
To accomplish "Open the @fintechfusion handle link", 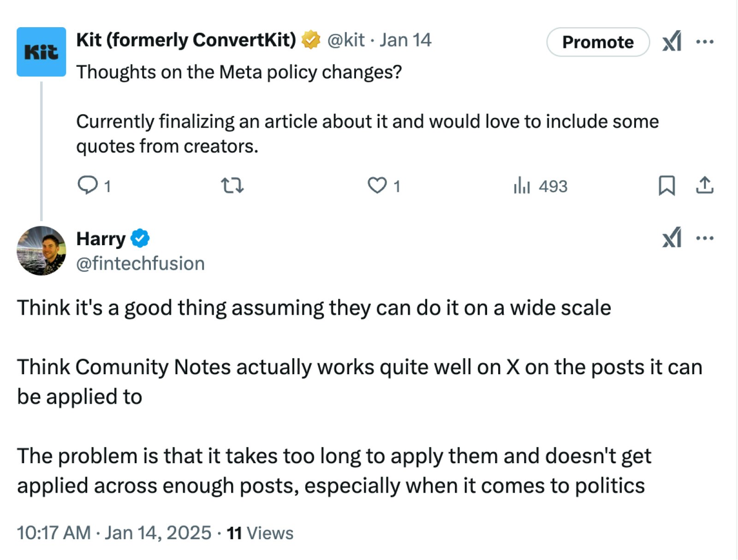I will pyautogui.click(x=140, y=264).
